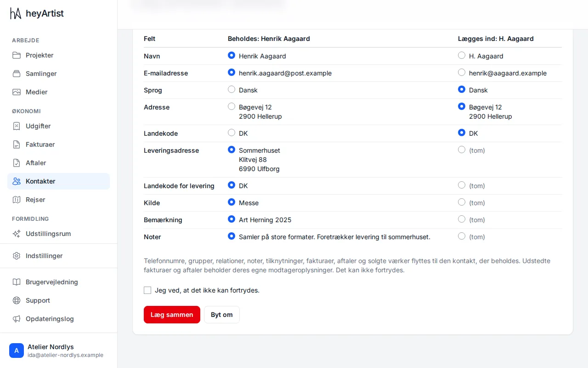Viewport: 588px width, 368px height.
Task: Select Dansk under Beholdes column
Action: (x=232, y=90)
